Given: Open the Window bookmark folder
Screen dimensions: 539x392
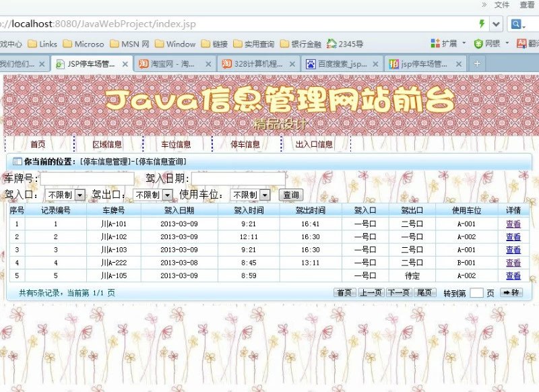Looking at the screenshot, I should tap(175, 44).
